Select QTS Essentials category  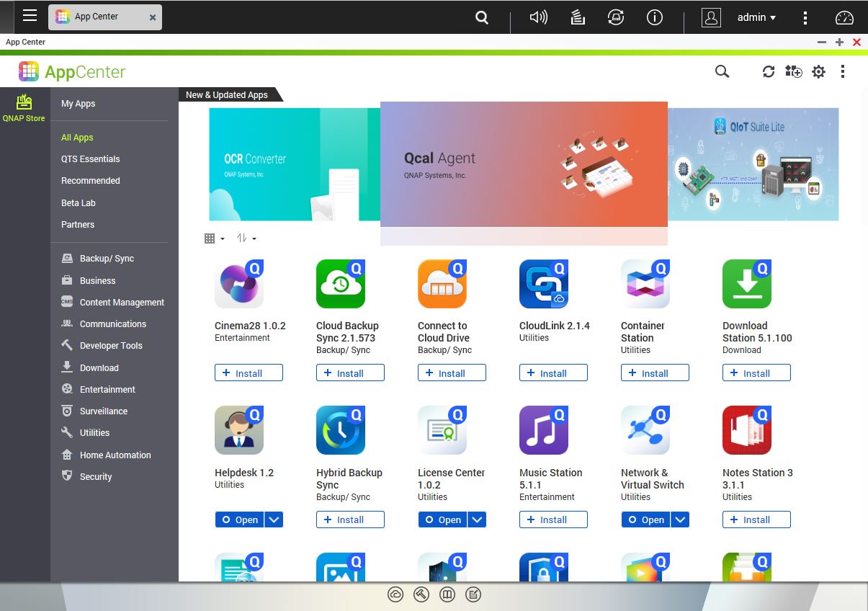91,159
